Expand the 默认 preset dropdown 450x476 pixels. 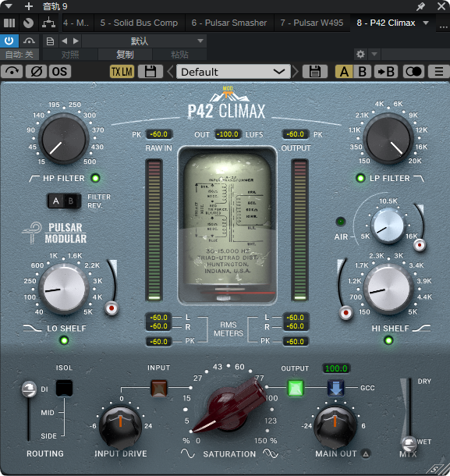click(144, 41)
